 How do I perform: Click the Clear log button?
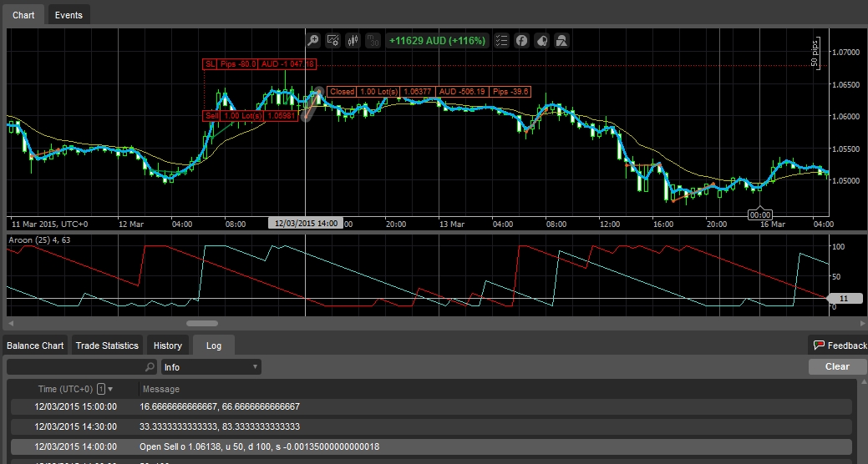point(837,366)
